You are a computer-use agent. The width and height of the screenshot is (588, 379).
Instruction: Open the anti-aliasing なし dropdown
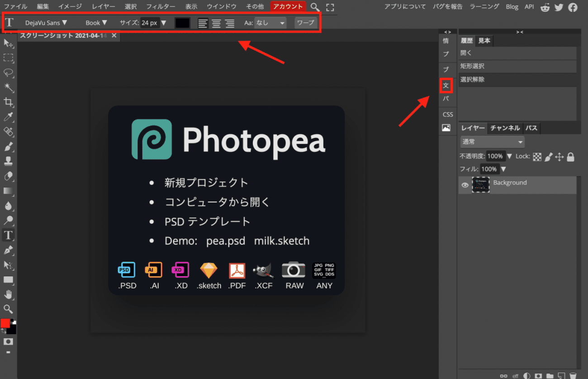270,23
